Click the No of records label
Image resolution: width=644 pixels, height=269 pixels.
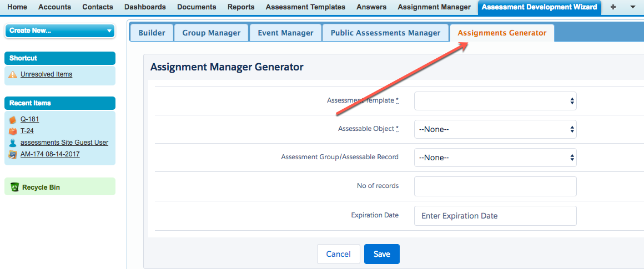tap(378, 186)
